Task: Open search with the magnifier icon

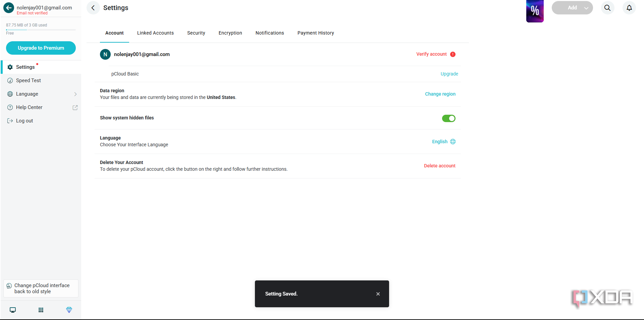Action: (x=607, y=8)
